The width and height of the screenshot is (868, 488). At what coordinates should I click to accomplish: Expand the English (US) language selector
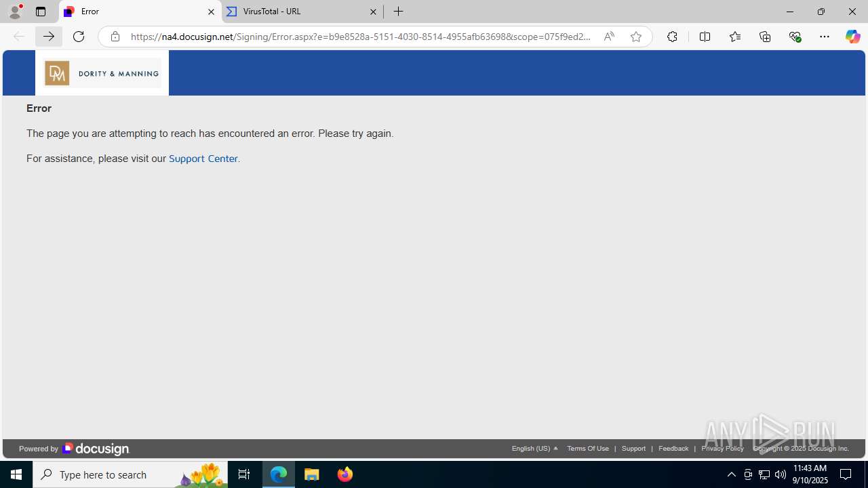click(x=535, y=449)
